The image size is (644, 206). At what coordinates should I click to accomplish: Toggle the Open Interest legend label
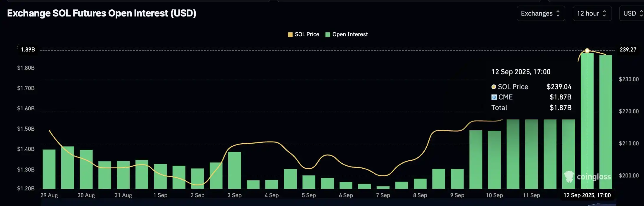tap(350, 34)
